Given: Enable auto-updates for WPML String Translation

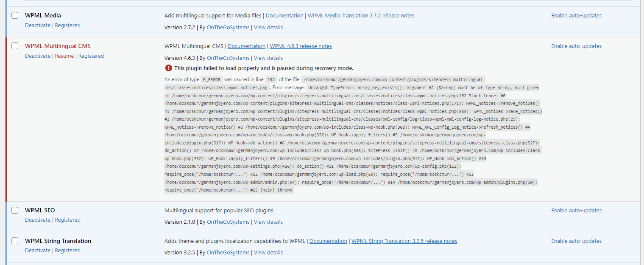Looking at the screenshot, I should pyautogui.click(x=576, y=241).
